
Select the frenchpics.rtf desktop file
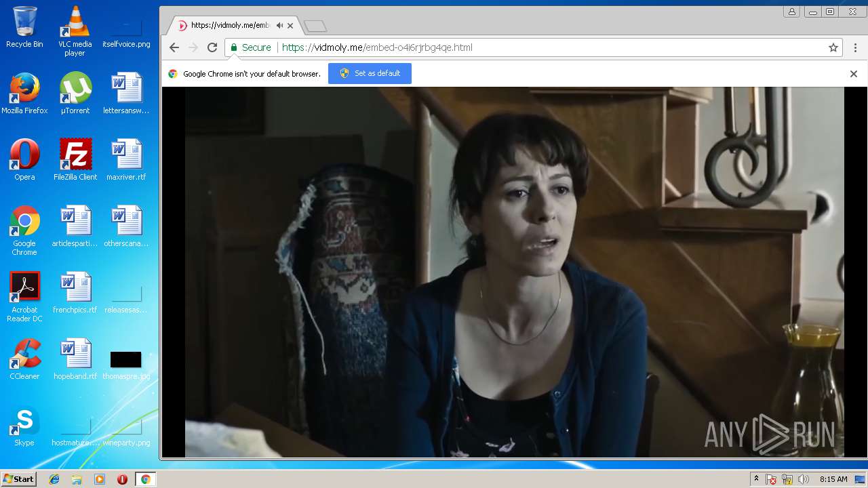tap(75, 293)
